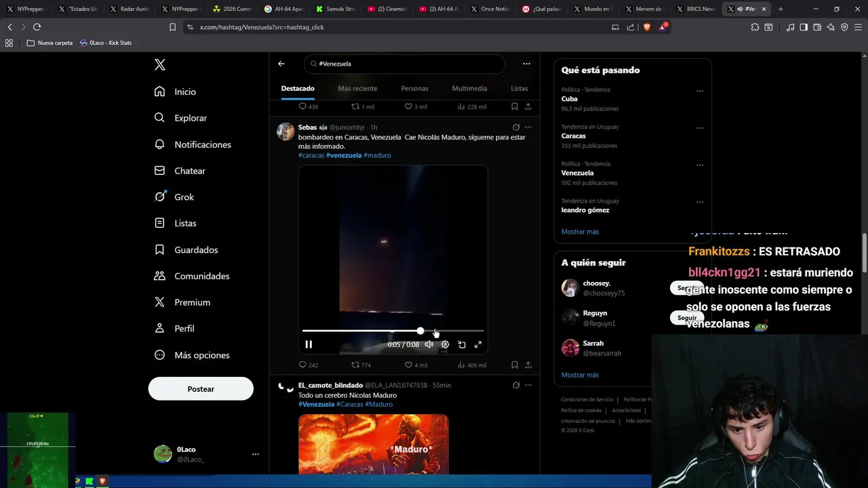
Task: Click the #Venezuela search field
Action: point(404,64)
